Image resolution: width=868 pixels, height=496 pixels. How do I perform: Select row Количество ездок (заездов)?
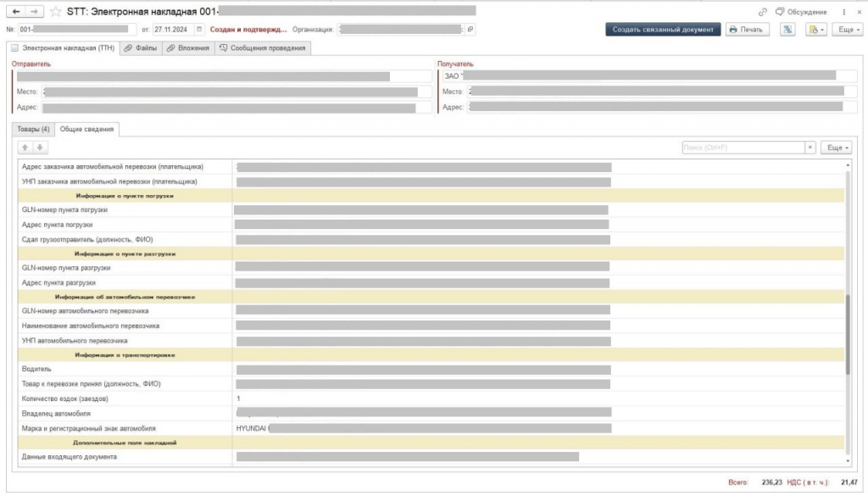pos(431,399)
